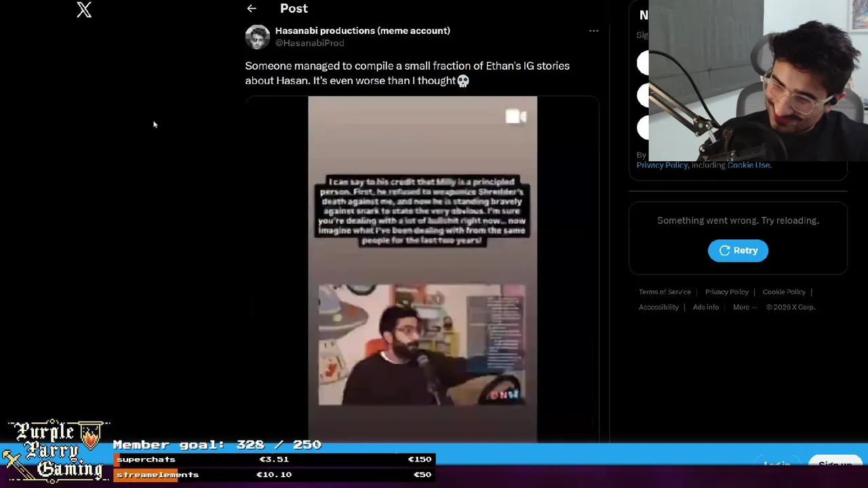The image size is (868, 488).
Task: Click the Member goal: 328 / 250 text
Action: coord(217,445)
